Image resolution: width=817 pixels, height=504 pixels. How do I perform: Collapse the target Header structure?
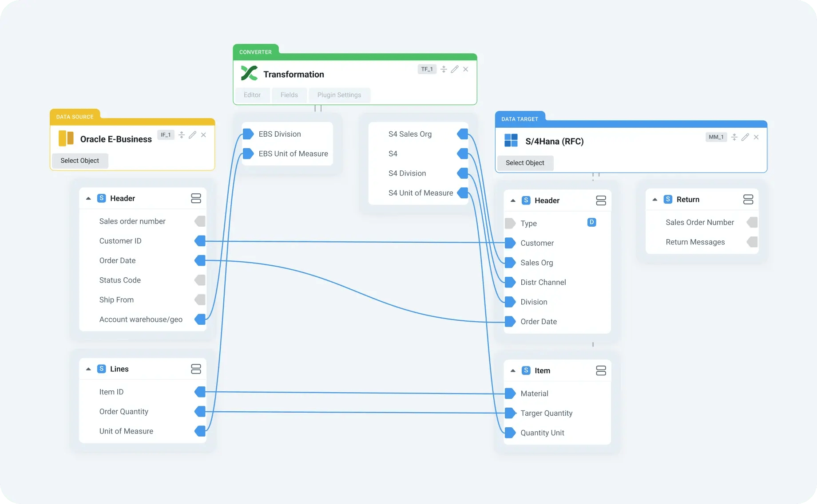pos(513,201)
